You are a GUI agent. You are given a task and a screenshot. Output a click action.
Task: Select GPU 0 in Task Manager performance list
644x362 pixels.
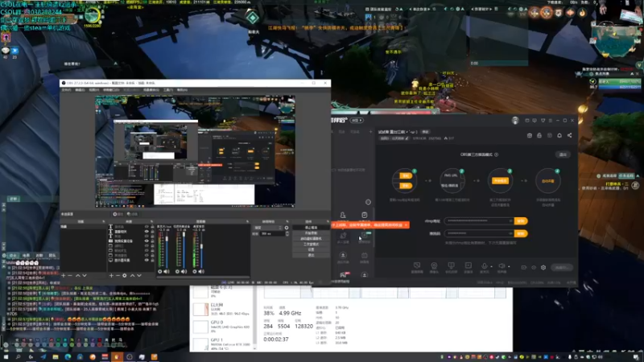click(221, 325)
